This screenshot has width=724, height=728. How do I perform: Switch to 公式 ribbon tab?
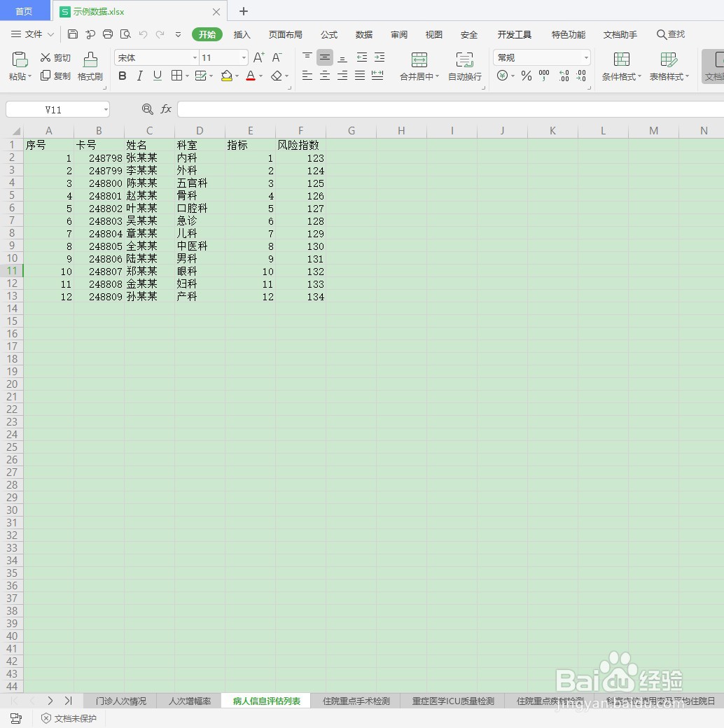[x=329, y=34]
